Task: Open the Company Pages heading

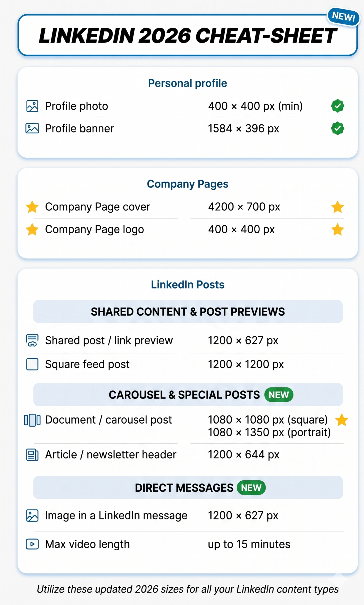Action: pos(188,184)
